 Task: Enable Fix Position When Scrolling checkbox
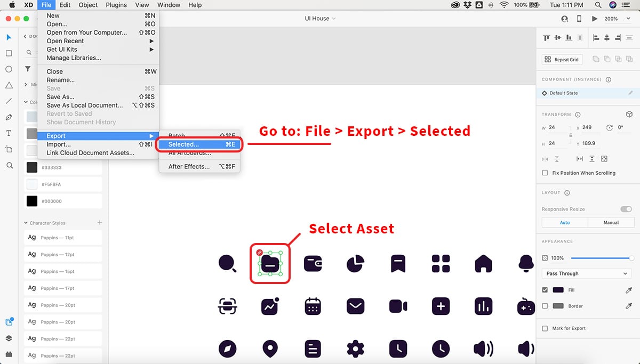pos(545,173)
